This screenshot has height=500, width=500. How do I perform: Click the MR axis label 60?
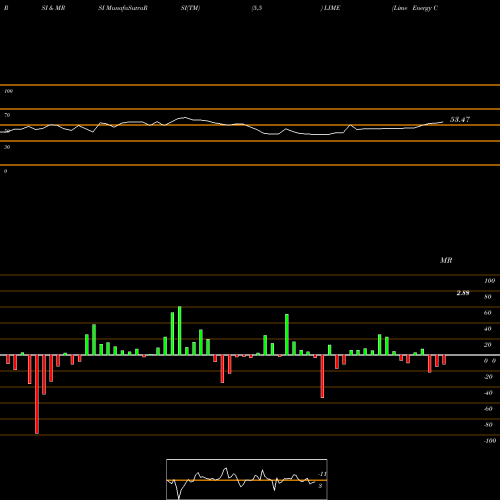pos(488,313)
